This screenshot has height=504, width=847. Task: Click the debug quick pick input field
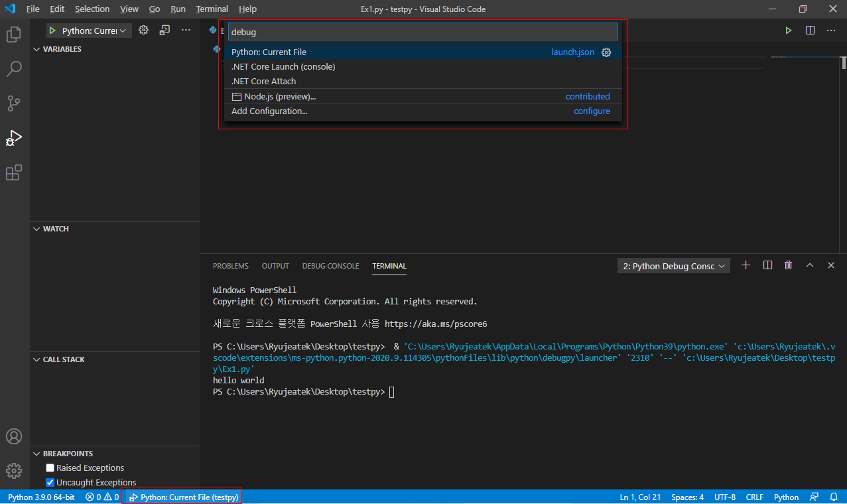point(423,32)
